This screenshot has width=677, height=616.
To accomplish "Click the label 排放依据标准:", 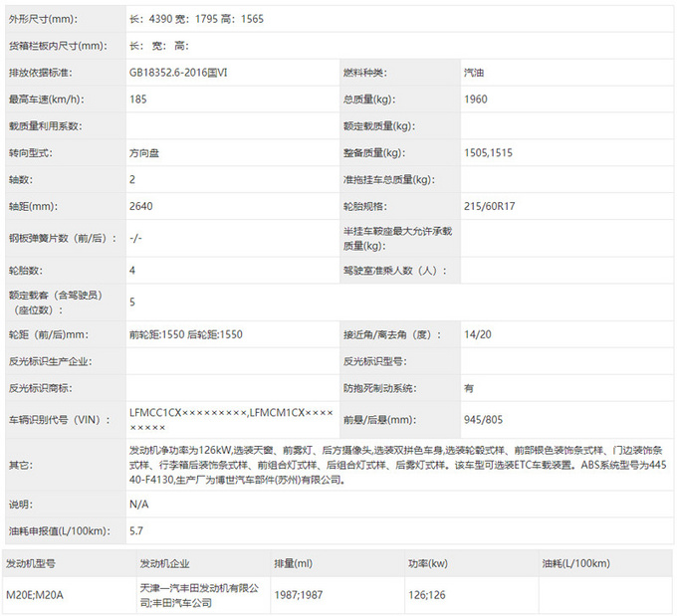I will [41, 73].
